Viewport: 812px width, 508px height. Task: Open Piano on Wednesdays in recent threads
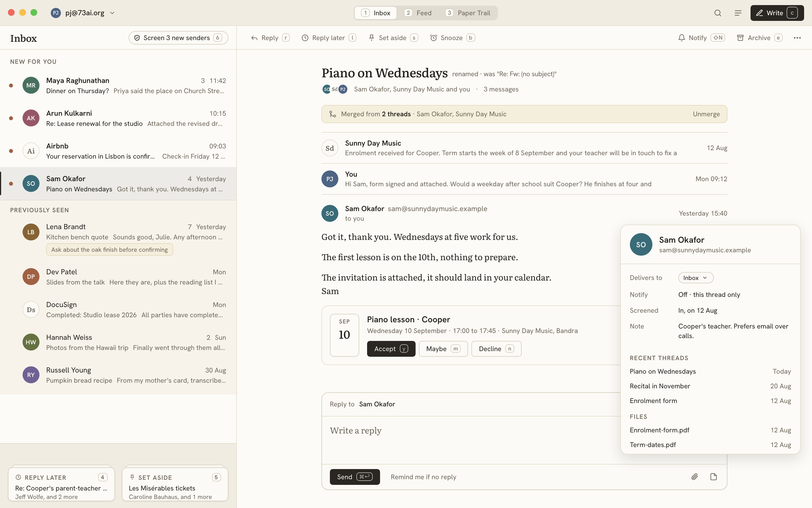pyautogui.click(x=710, y=371)
